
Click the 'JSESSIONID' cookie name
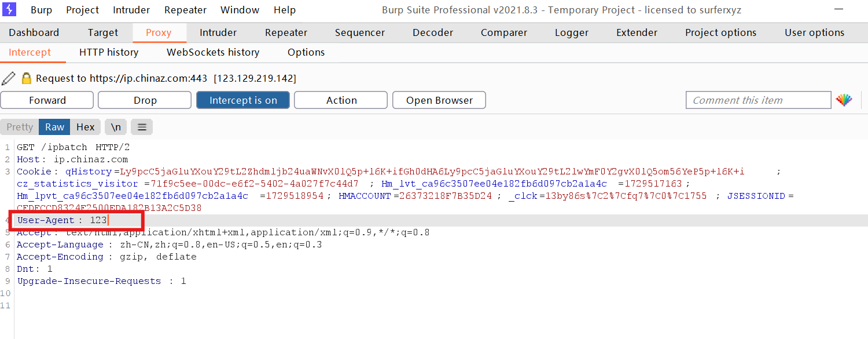point(756,196)
